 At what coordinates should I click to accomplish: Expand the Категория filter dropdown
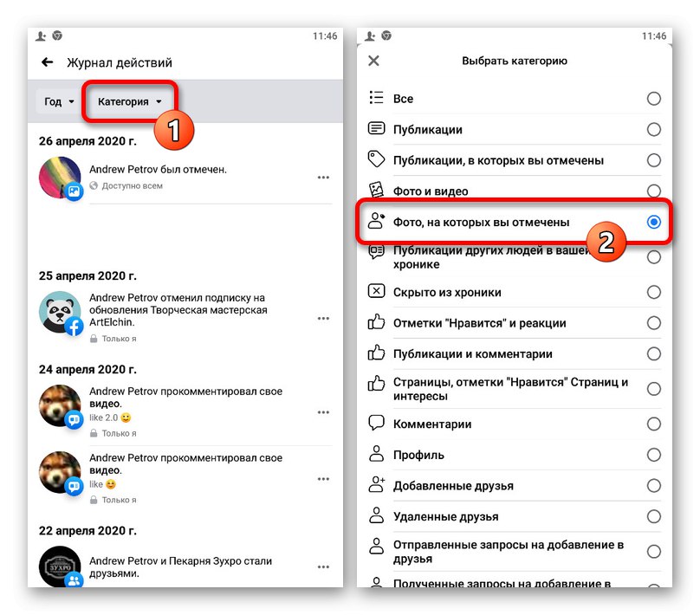[129, 101]
